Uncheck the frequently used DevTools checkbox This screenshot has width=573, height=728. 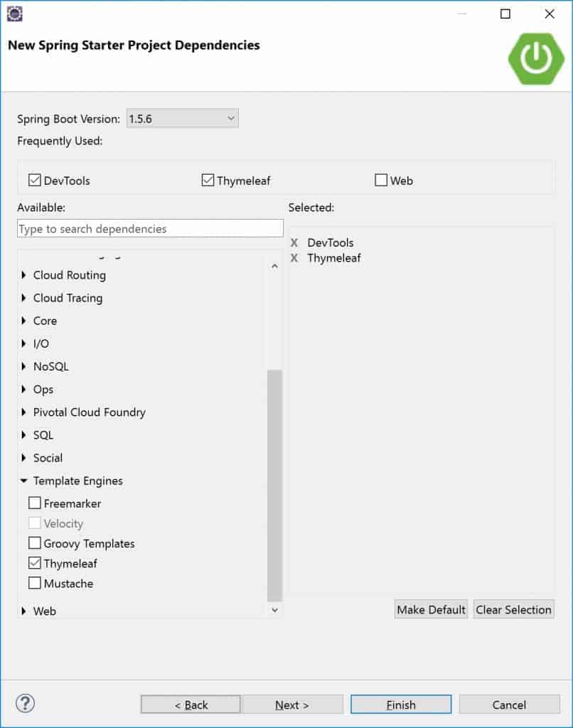click(x=34, y=180)
